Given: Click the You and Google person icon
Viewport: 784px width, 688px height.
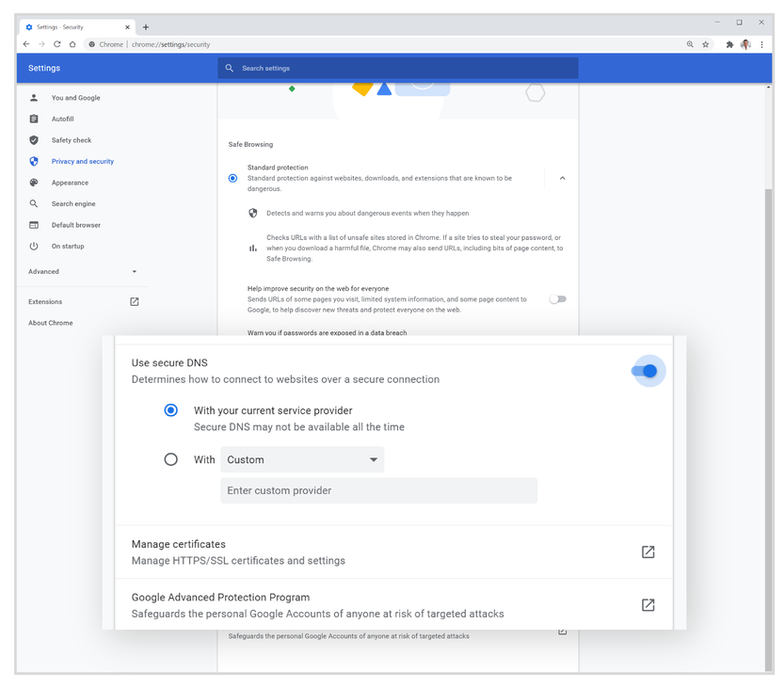Looking at the screenshot, I should pos(34,98).
